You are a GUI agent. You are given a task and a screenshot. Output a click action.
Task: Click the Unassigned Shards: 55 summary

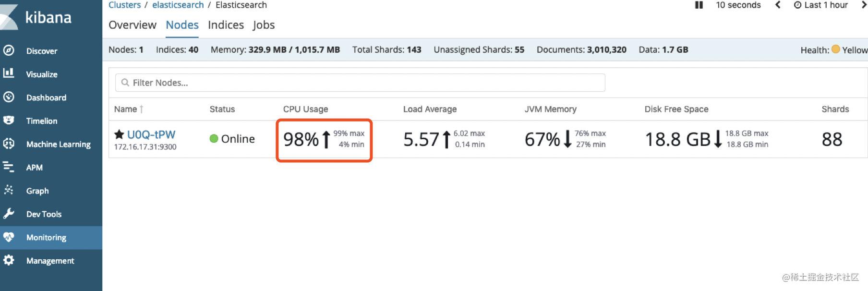(x=479, y=50)
